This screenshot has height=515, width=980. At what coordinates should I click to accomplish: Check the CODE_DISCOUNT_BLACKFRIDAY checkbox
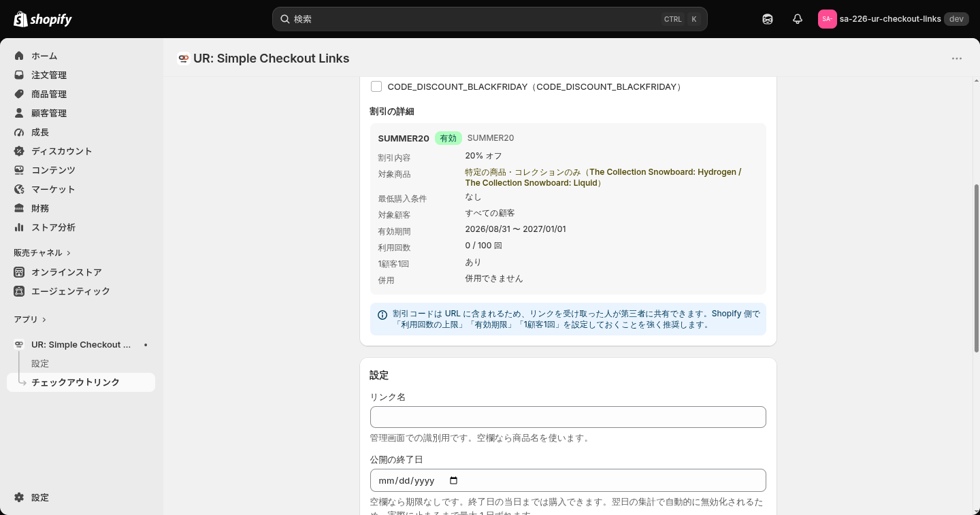(x=376, y=86)
